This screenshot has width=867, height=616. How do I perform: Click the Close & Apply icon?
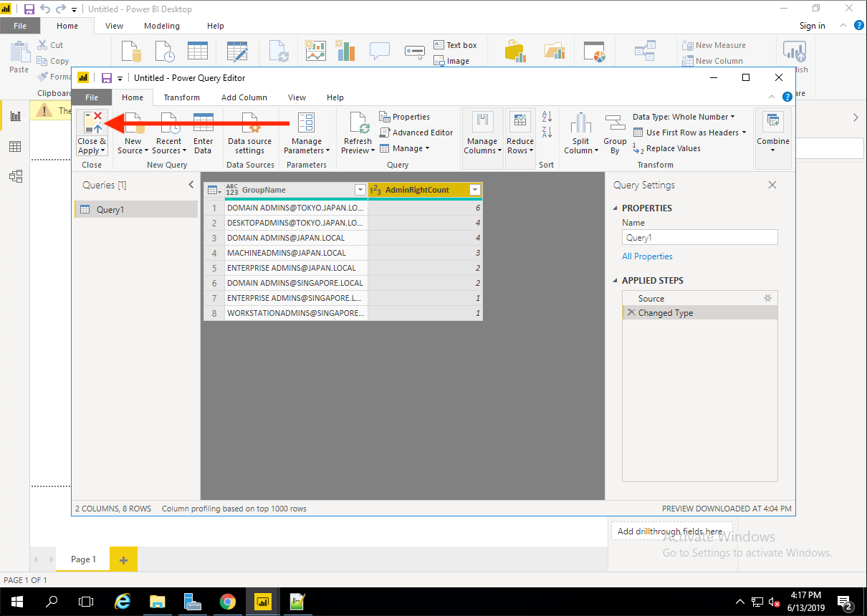(x=92, y=123)
